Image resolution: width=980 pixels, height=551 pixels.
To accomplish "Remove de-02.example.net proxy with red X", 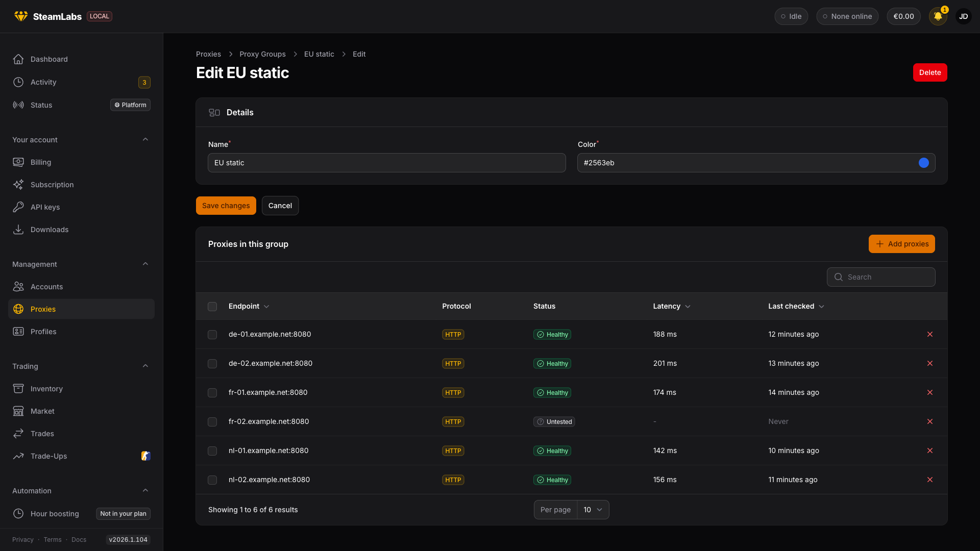I will [x=930, y=363].
